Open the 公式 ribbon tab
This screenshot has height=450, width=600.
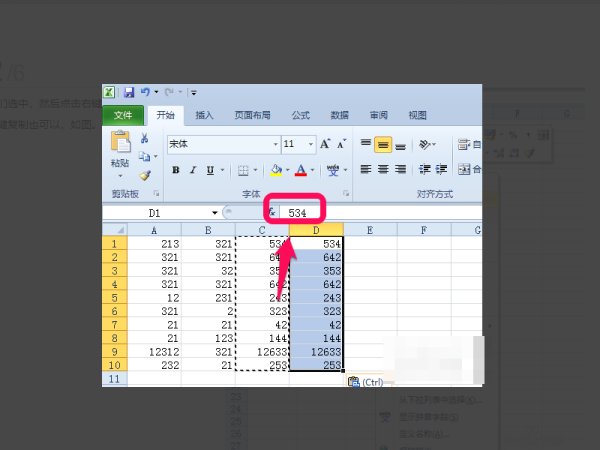pos(301,115)
